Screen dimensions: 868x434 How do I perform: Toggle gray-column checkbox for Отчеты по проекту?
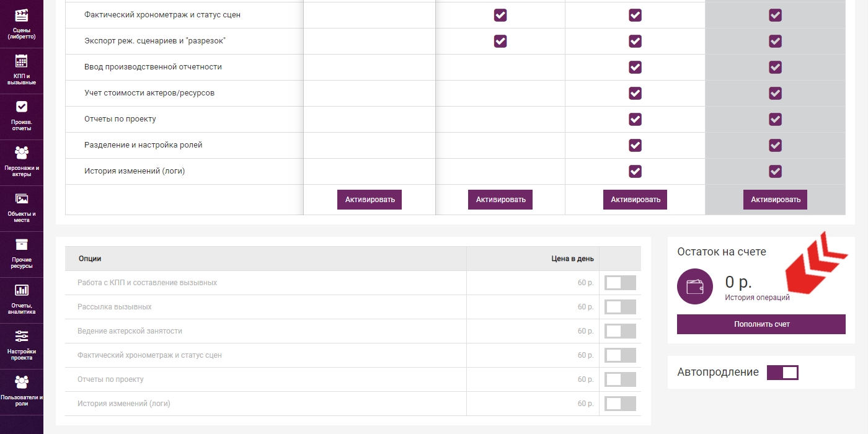tap(775, 119)
